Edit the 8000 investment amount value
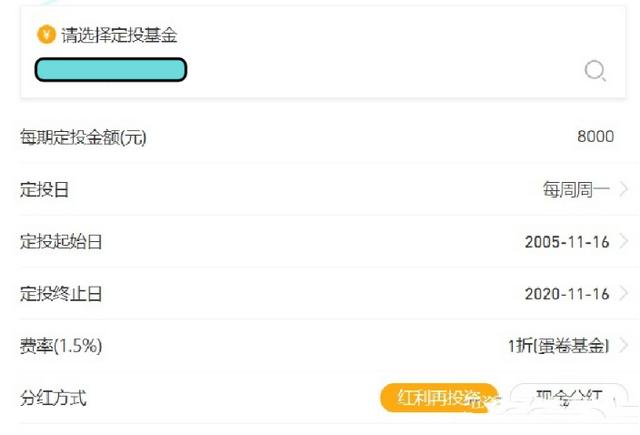Screen dimensions: 640x435 (x=595, y=136)
